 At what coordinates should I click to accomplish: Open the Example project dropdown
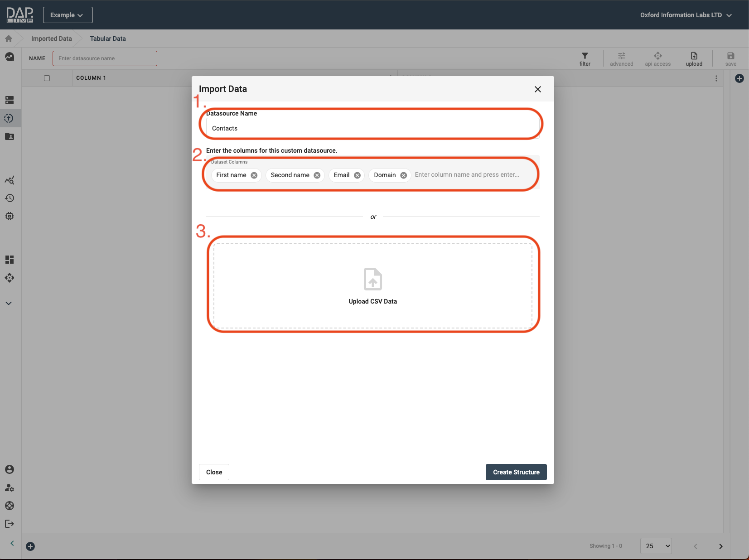pos(68,15)
